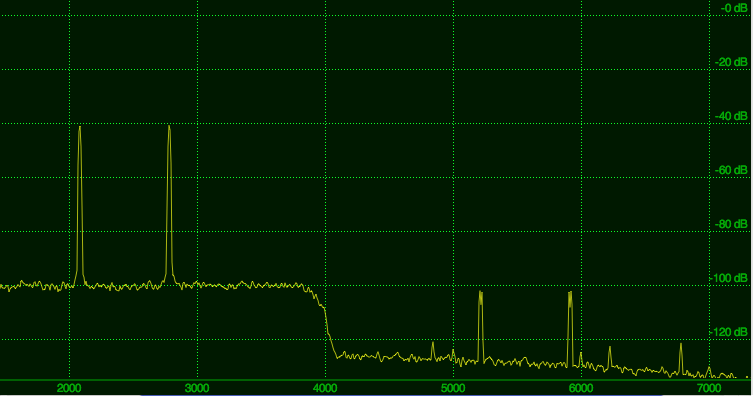Click the 7000 frequency axis label
The height and width of the screenshot is (396, 753).
(x=709, y=388)
